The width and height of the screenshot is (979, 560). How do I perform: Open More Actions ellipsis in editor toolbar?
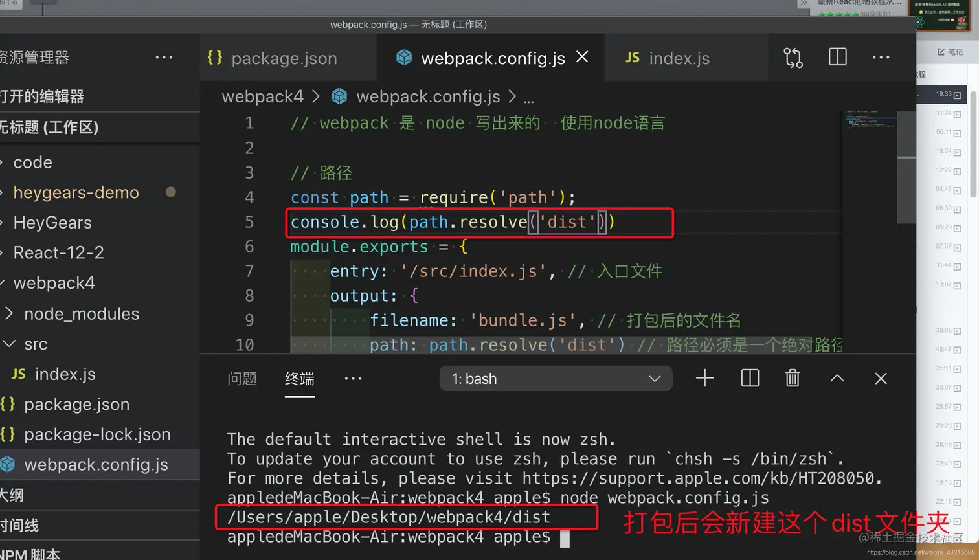click(x=881, y=57)
